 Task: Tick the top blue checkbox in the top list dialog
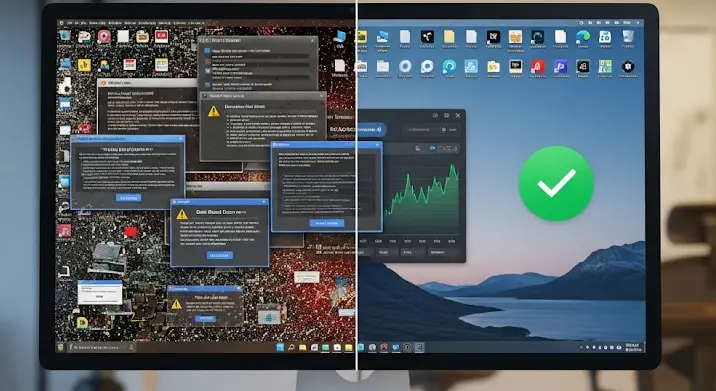tap(207, 51)
